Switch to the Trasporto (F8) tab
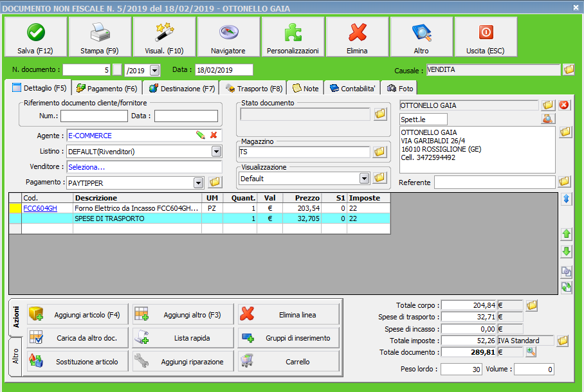The image size is (584, 392). 254,89
